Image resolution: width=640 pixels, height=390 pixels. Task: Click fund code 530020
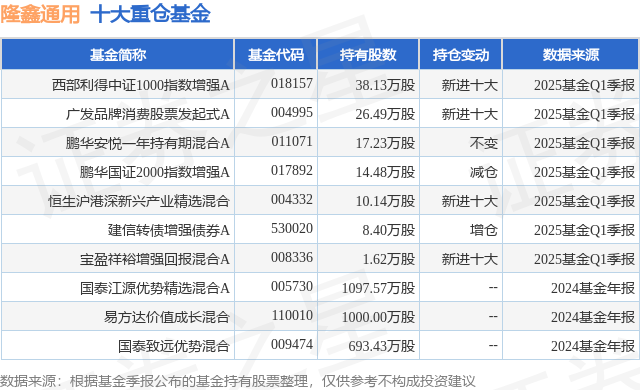click(x=292, y=228)
